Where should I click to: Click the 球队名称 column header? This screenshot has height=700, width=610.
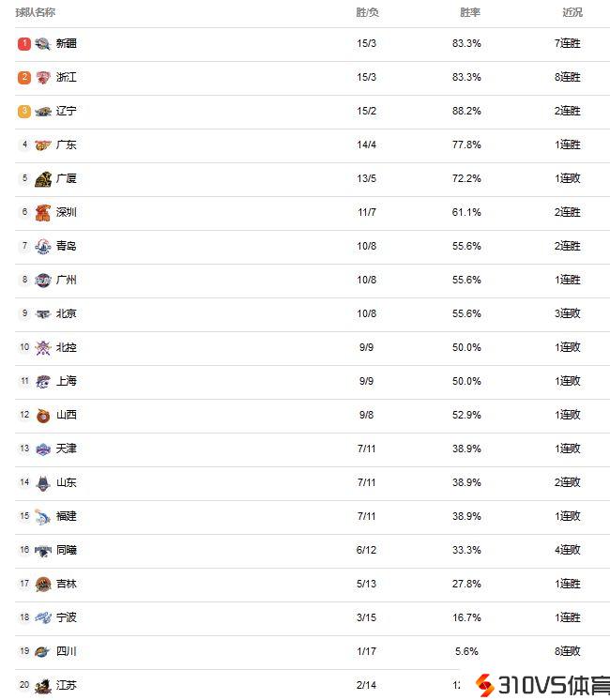pyautogui.click(x=35, y=12)
